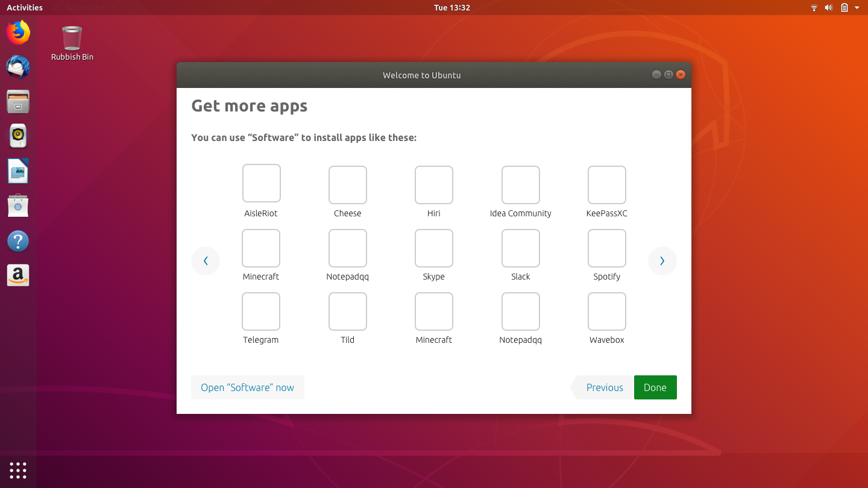Viewport: 868px width, 488px height.
Task: Select the Spotify app tile
Action: tap(606, 248)
